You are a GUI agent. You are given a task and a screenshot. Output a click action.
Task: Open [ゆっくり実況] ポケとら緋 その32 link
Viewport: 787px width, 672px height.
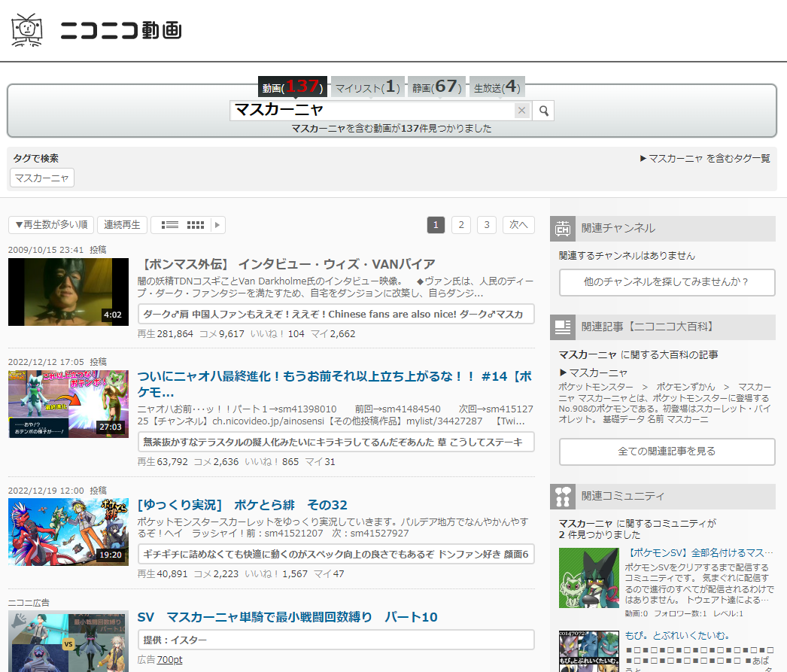pyautogui.click(x=242, y=505)
